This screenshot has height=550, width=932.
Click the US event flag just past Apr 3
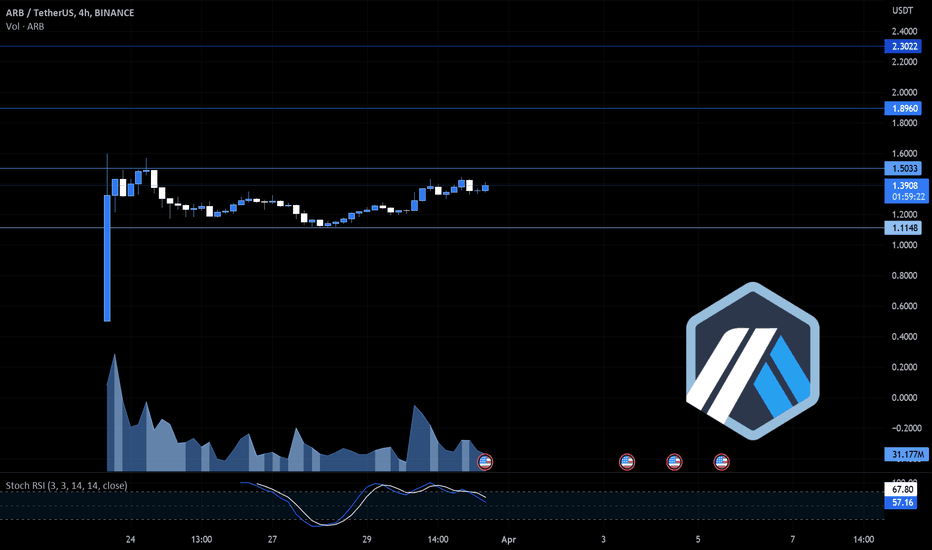coord(626,462)
